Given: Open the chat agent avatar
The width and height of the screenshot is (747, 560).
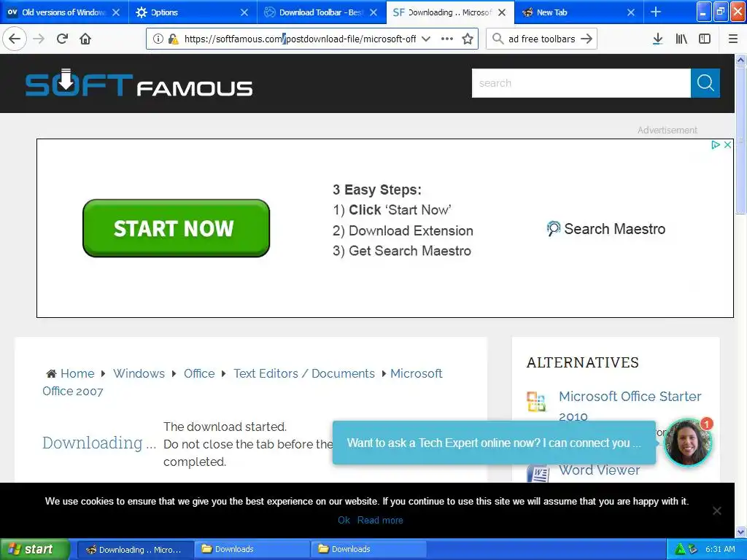Looking at the screenshot, I should pyautogui.click(x=687, y=443).
